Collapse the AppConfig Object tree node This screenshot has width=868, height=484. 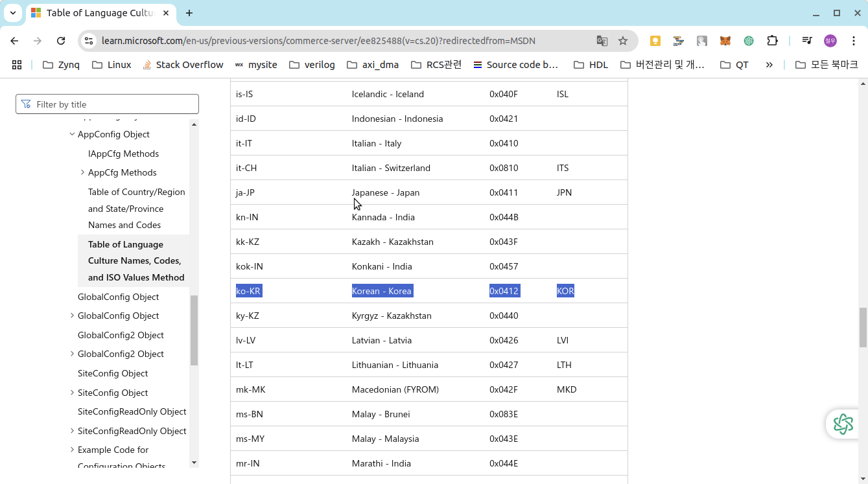(x=72, y=134)
